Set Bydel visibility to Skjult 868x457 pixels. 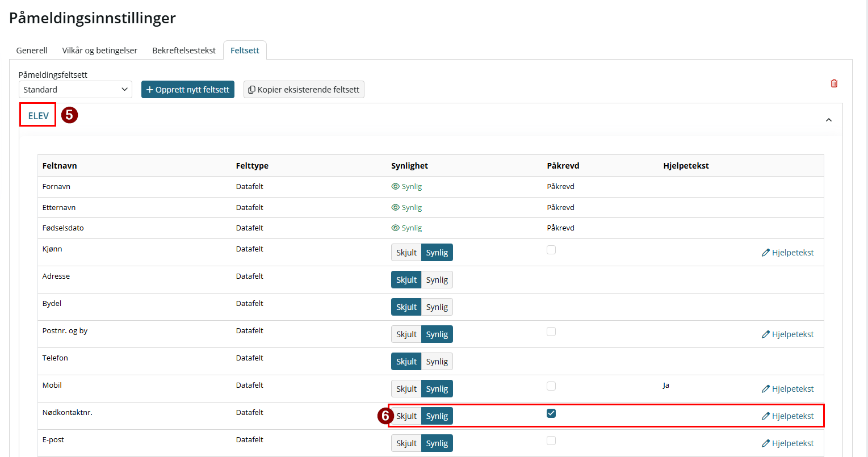tap(406, 307)
